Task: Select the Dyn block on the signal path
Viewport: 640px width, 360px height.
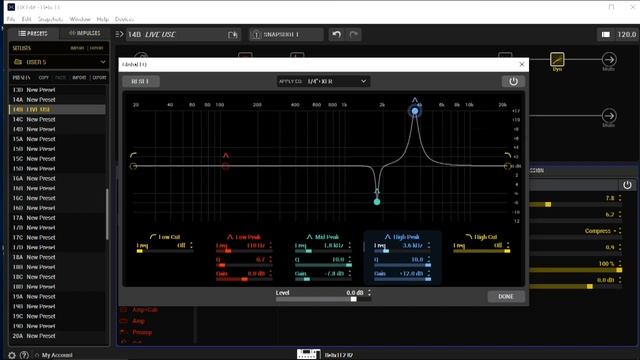Action: [557, 60]
